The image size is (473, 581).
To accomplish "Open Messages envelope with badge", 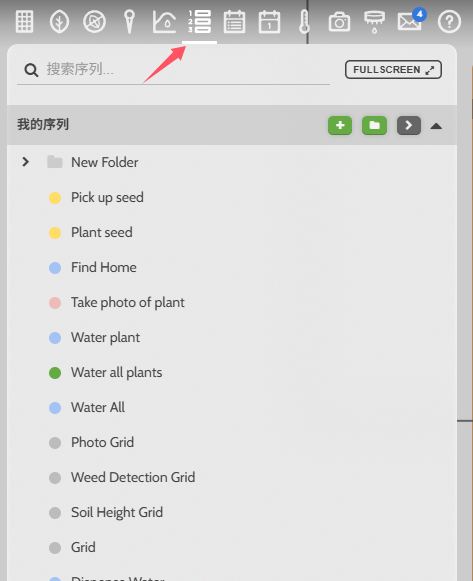I will tap(410, 20).
